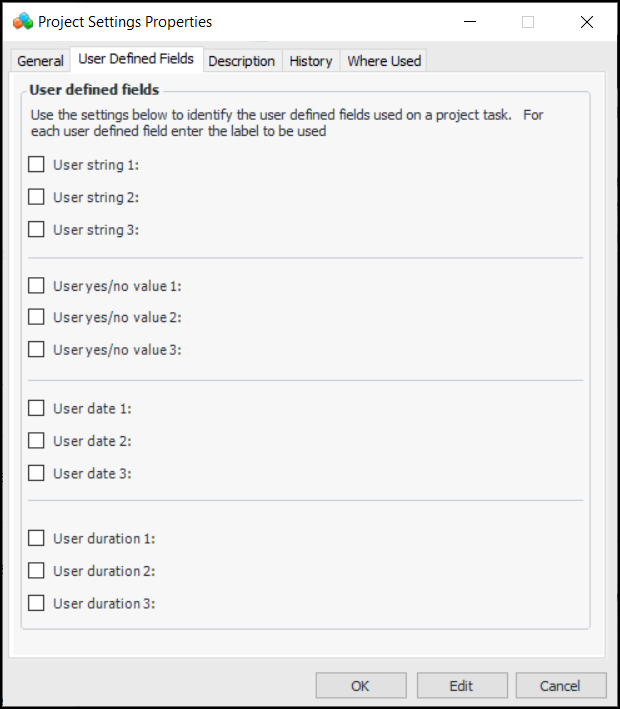Toggle the User duration 3 checkbox
This screenshot has width=620, height=709.
(x=37, y=603)
